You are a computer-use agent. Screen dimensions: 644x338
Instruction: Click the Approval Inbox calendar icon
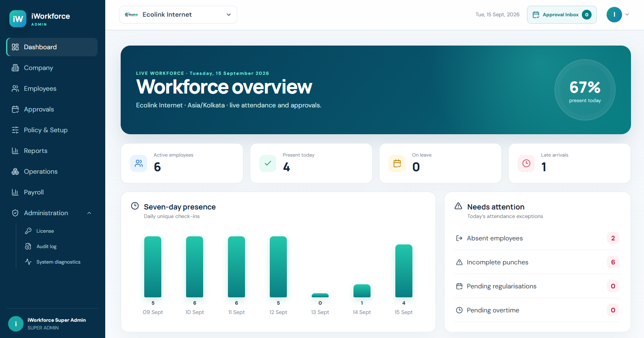pos(536,15)
